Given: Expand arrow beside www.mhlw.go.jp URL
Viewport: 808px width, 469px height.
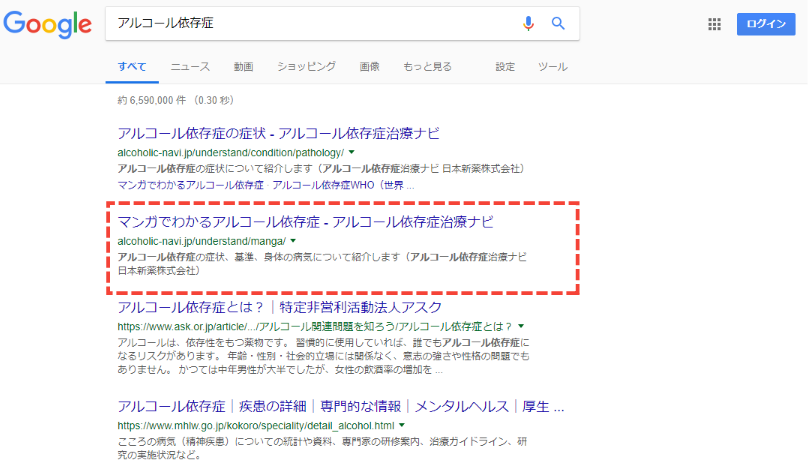Looking at the screenshot, I should point(402,425).
